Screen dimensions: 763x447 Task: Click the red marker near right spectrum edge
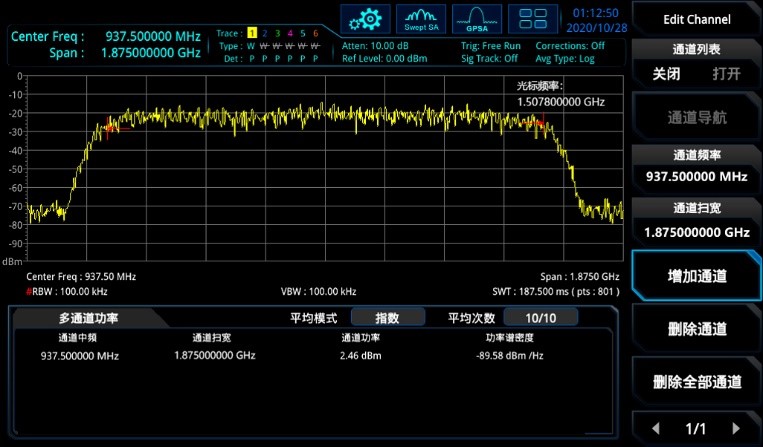click(540, 123)
